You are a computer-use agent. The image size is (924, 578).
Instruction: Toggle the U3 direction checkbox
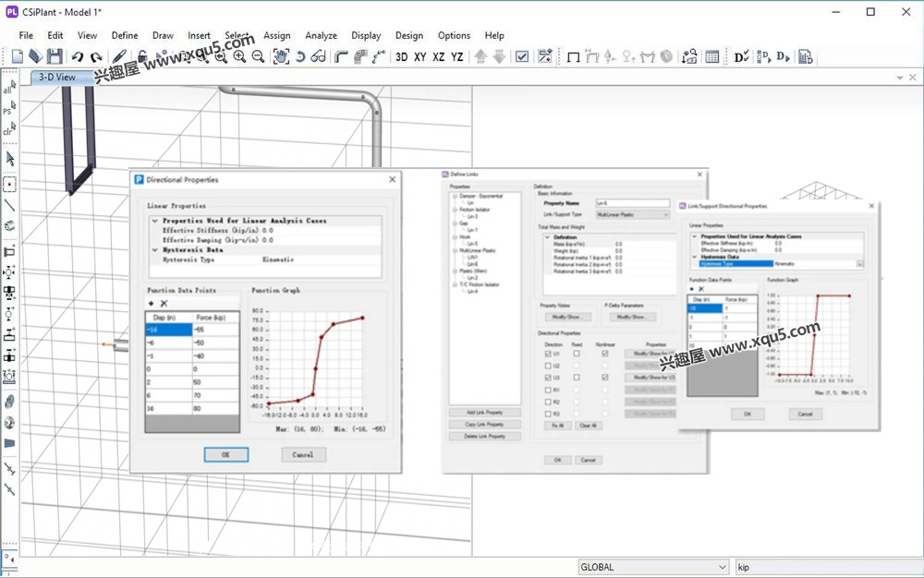[x=548, y=378]
